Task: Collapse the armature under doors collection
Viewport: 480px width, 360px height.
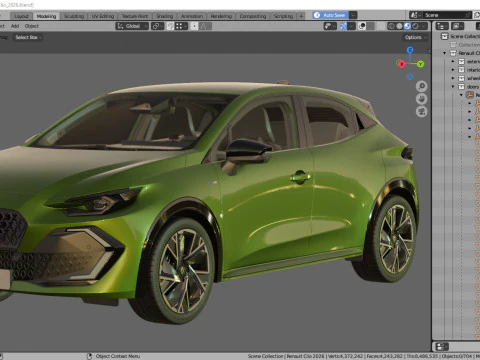Action: pyautogui.click(x=461, y=95)
